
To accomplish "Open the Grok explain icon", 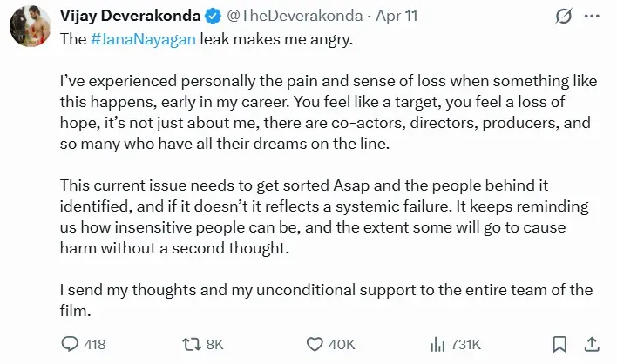I will click(563, 17).
